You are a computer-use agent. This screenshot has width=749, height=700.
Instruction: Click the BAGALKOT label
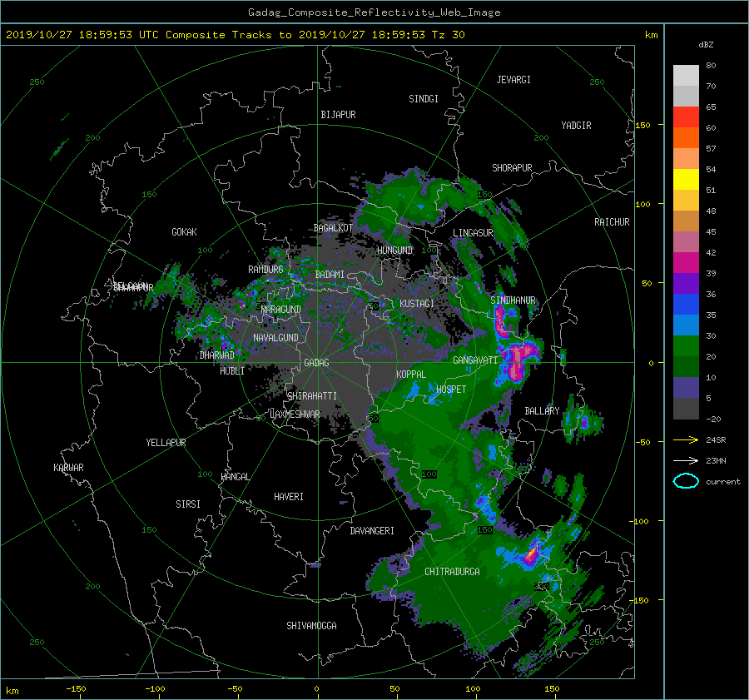[x=333, y=228]
